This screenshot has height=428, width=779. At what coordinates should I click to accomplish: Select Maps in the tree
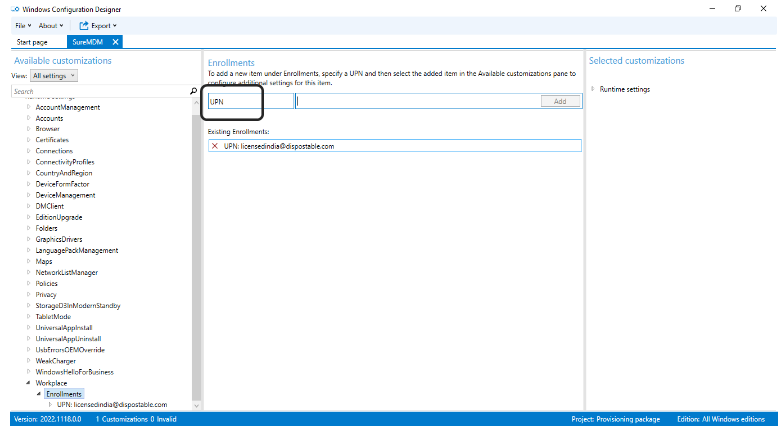(x=44, y=261)
